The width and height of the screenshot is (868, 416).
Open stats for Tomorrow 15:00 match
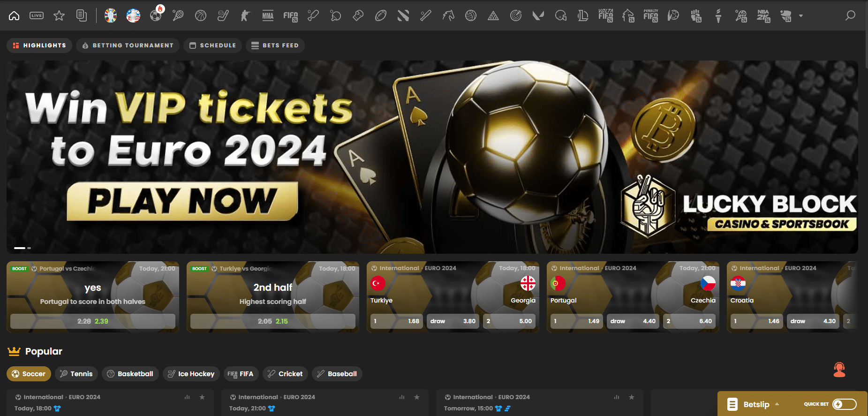point(617,397)
